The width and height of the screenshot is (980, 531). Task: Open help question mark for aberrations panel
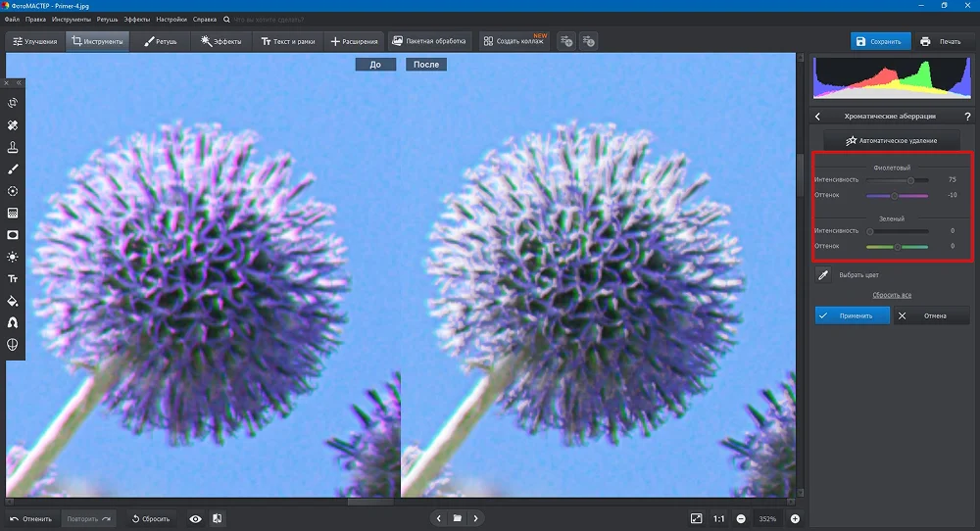tap(967, 117)
